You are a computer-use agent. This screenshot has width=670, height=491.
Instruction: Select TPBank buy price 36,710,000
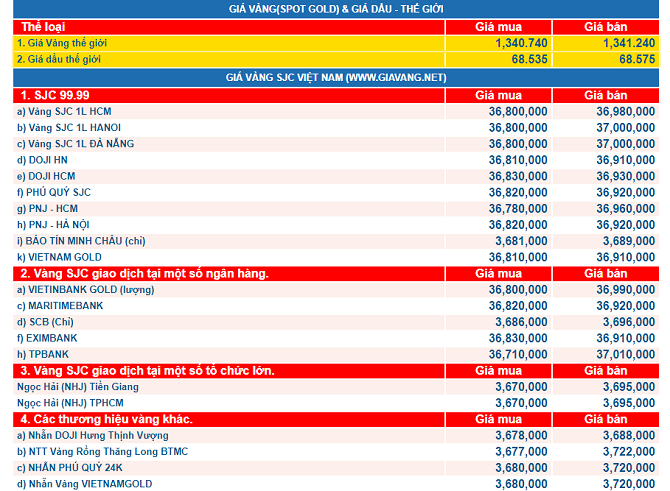[518, 355]
